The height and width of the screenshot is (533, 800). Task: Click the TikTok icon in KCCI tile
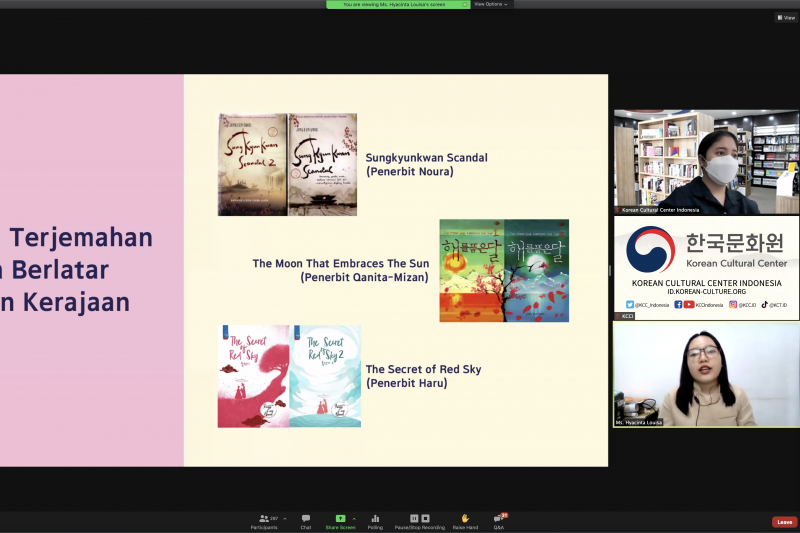[x=764, y=304]
